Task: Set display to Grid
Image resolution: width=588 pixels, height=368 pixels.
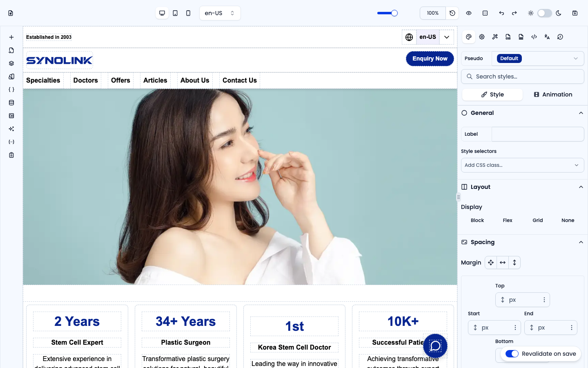Action: point(538,220)
